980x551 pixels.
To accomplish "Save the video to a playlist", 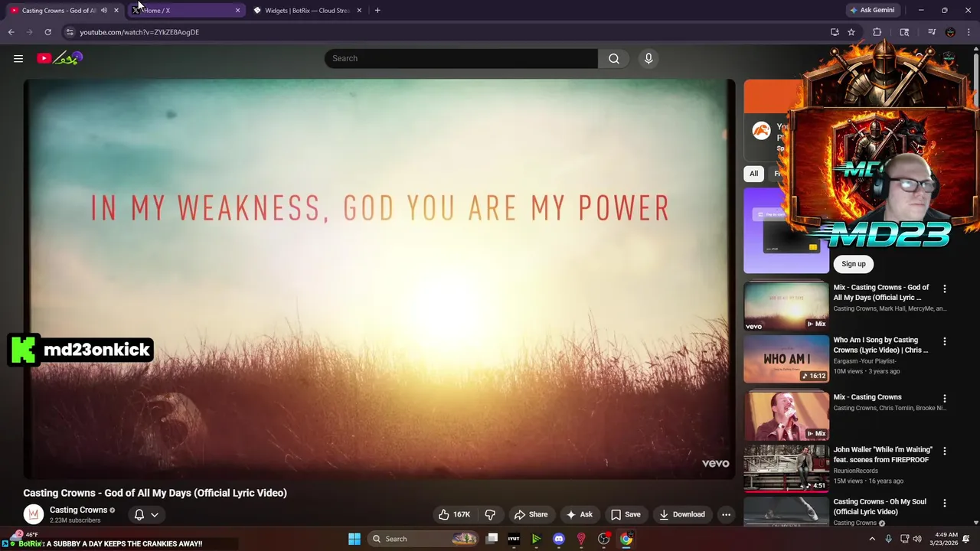I will pos(626,514).
